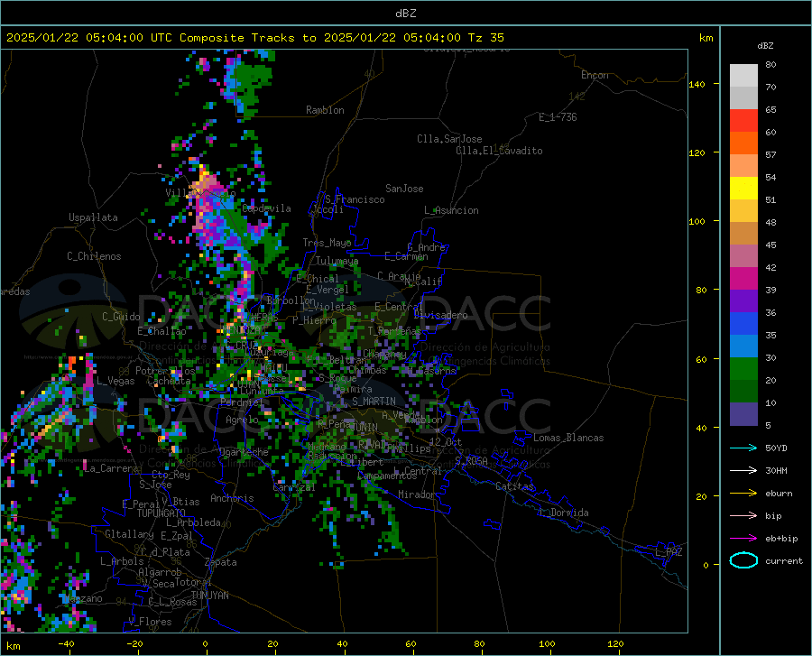Image resolution: width=812 pixels, height=656 pixels.
Task: Select the magenta 42 dBZ legend color
Action: (743, 278)
